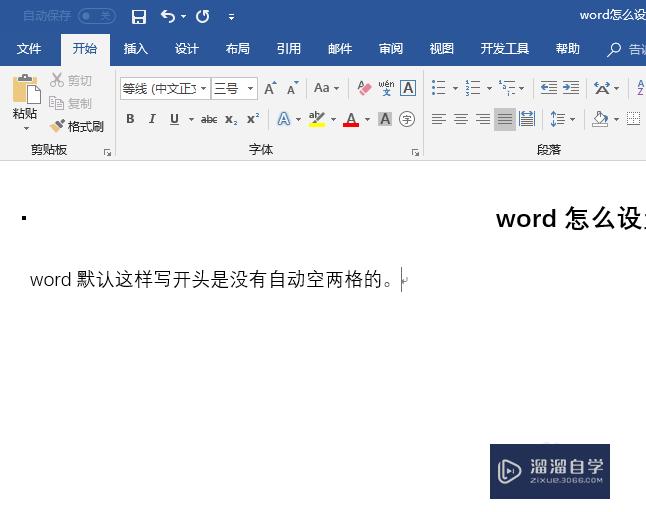
Task: Open Customize Quick Access Toolbar dropdown
Action: click(x=232, y=17)
